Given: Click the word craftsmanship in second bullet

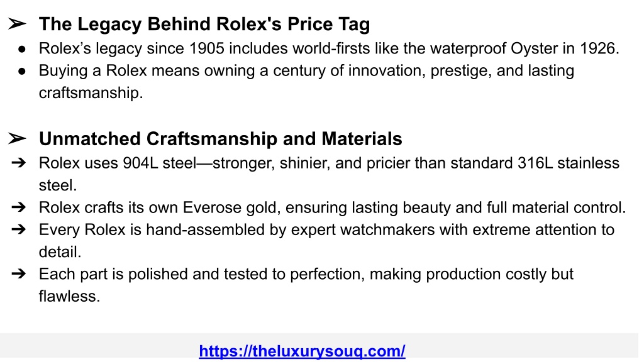Looking at the screenshot, I should (x=89, y=93).
